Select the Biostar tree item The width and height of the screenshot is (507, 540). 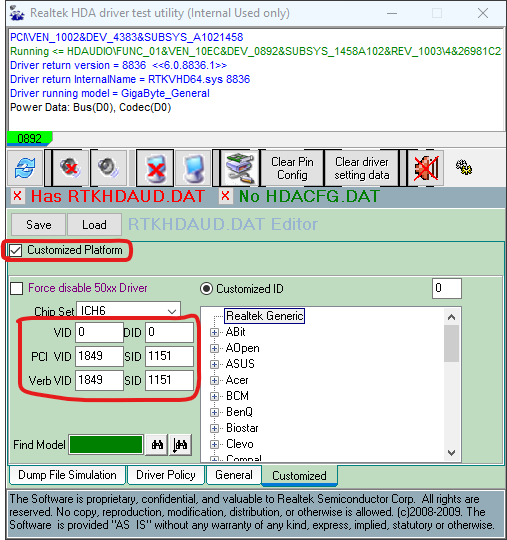click(242, 428)
